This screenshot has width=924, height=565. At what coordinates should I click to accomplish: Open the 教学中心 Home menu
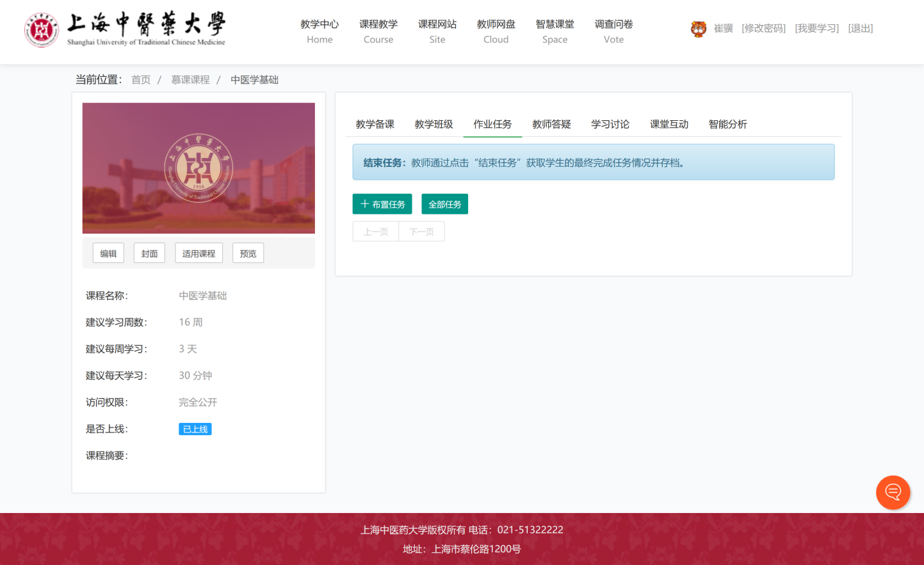point(320,31)
